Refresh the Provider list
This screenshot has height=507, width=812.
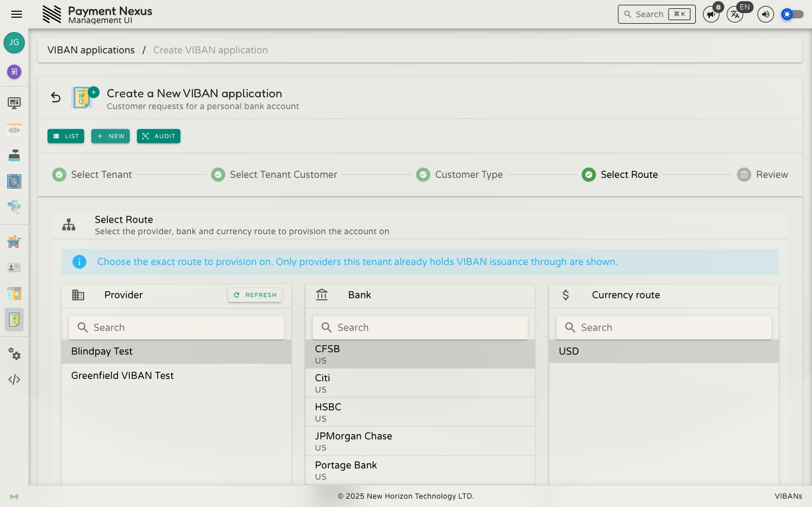click(x=255, y=295)
